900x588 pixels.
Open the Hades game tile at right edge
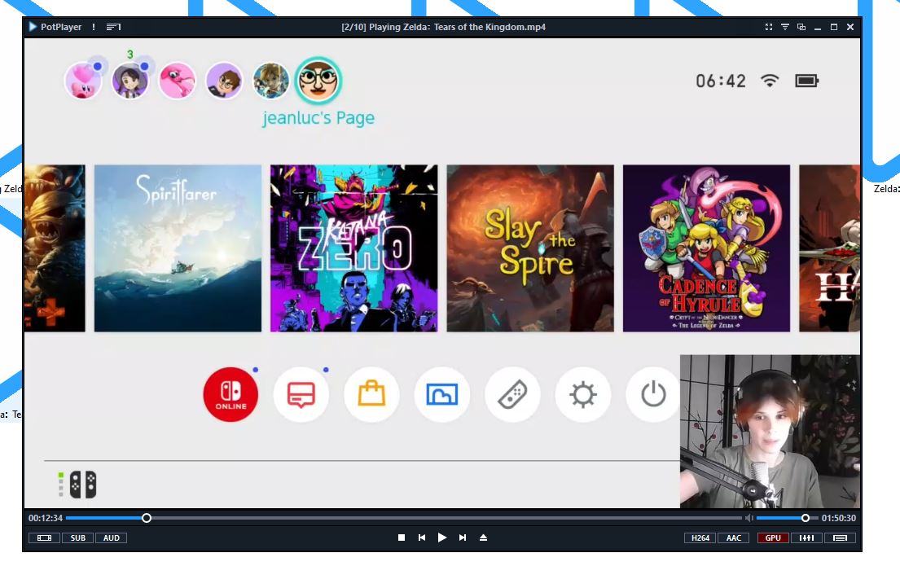pos(829,248)
